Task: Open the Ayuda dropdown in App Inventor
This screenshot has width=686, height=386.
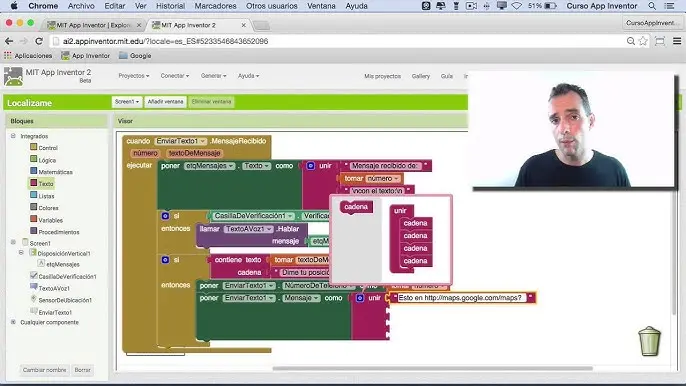Action: tap(248, 76)
